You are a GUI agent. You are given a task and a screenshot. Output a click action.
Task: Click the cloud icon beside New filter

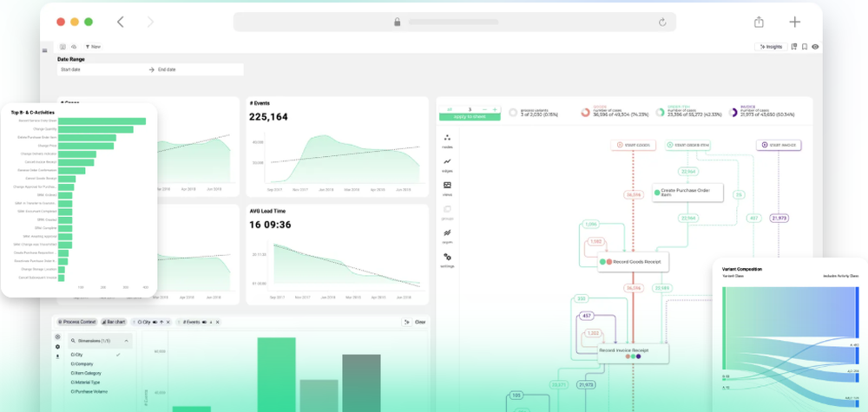[x=74, y=47]
